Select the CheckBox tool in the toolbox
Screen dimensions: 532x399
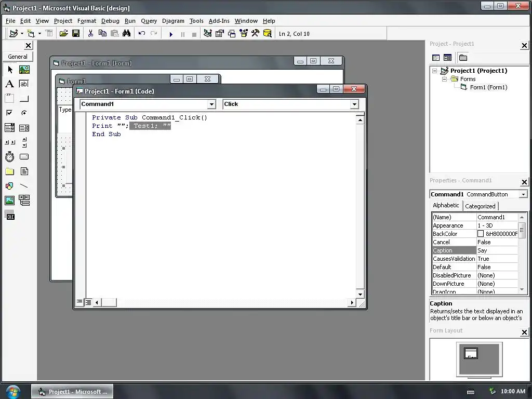[x=10, y=113]
